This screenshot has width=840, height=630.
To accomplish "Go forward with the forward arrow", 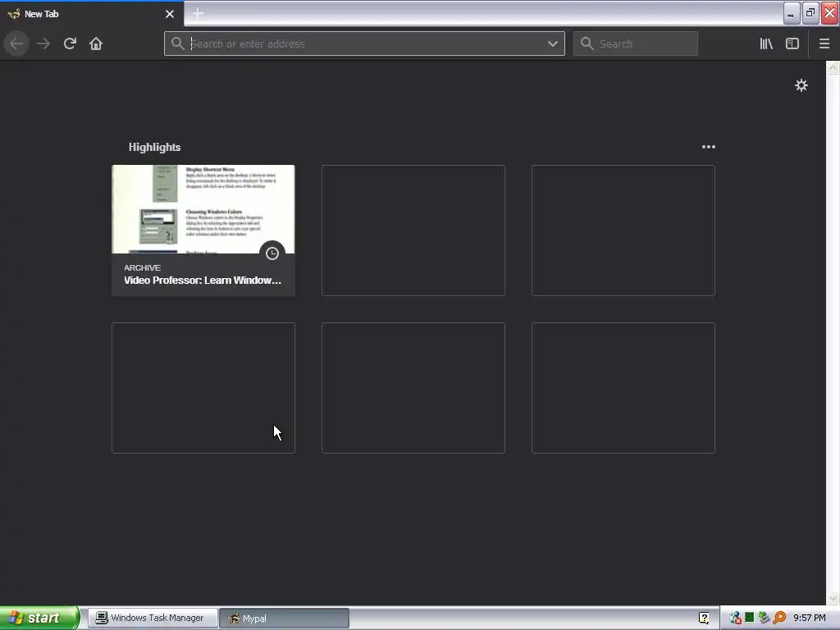I will pos(43,43).
